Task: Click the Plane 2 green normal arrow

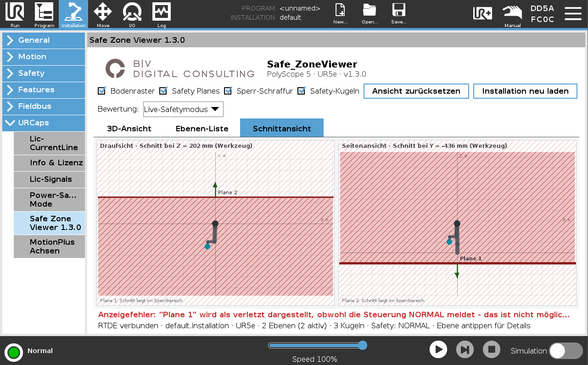Action: click(x=215, y=190)
